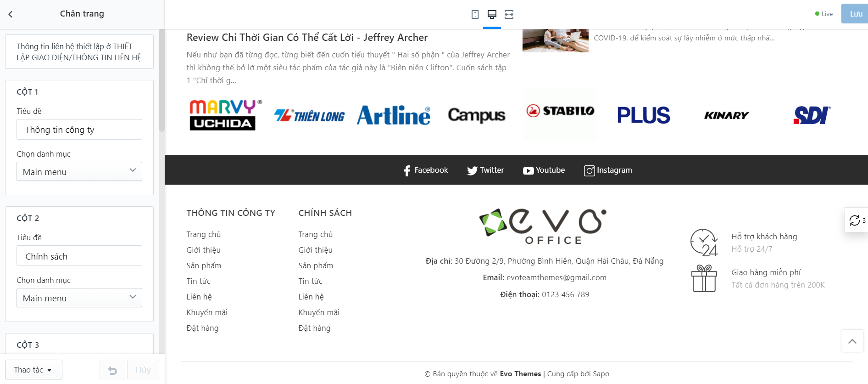Click the Thiên Long brand logo
Viewport: 868px width, 384px height.
[309, 115]
